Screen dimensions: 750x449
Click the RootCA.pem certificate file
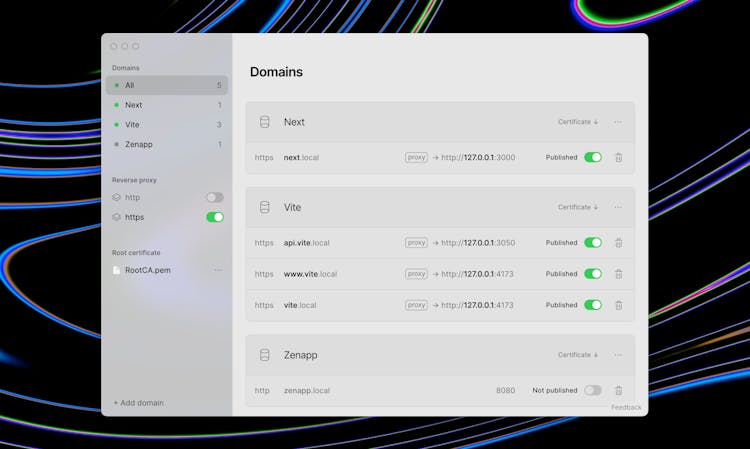pos(147,270)
